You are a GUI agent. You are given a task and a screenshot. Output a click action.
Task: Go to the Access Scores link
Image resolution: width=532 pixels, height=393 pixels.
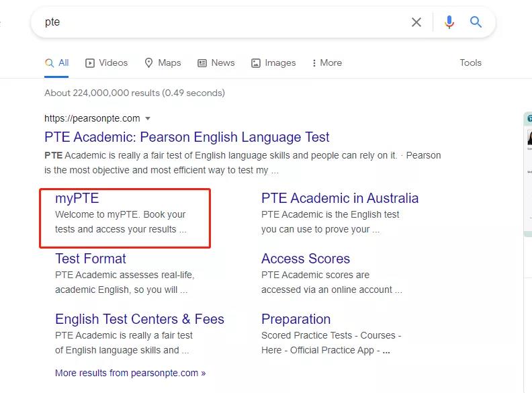pyautogui.click(x=305, y=258)
